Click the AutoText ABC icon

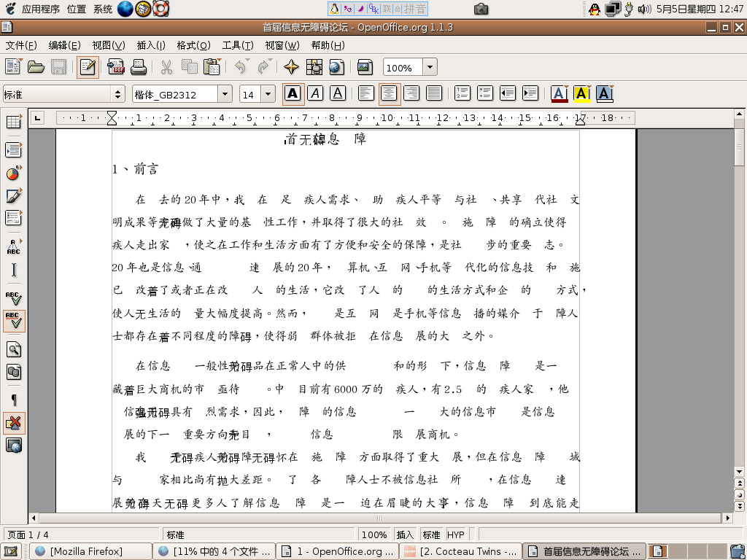pyautogui.click(x=14, y=247)
